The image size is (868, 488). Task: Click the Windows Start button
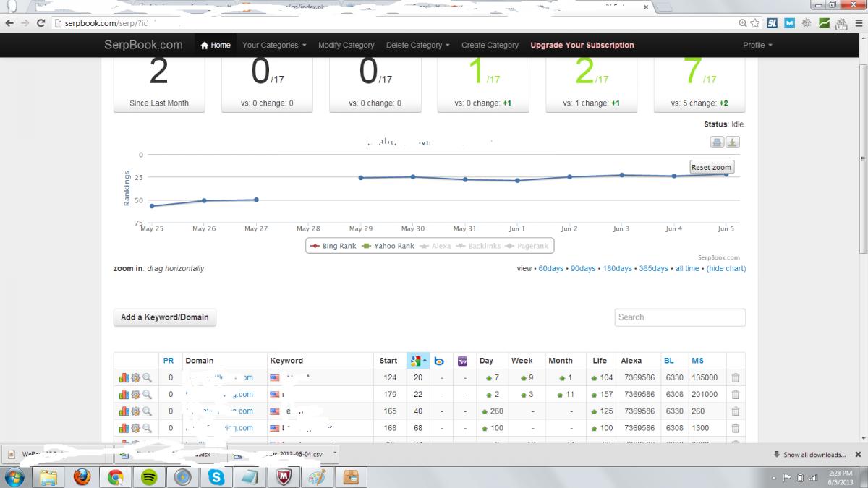[x=14, y=477]
